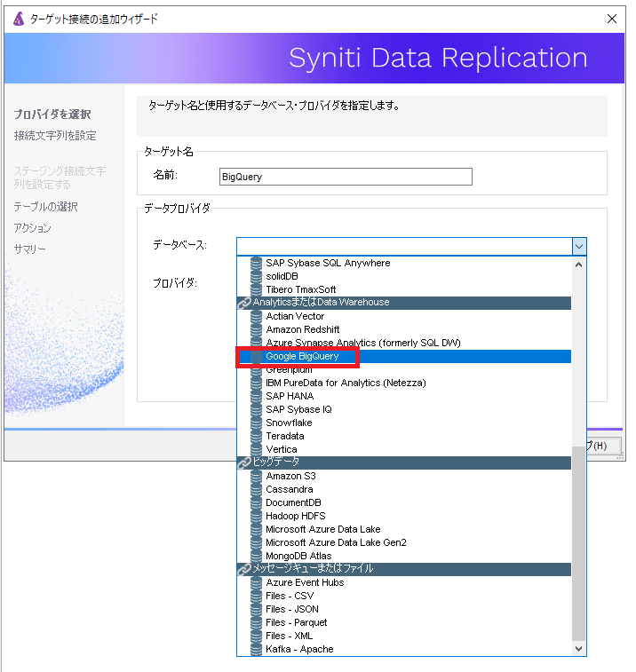This screenshot has height=672, width=636.
Task: Pick Files - XML entry
Action: tap(404, 636)
